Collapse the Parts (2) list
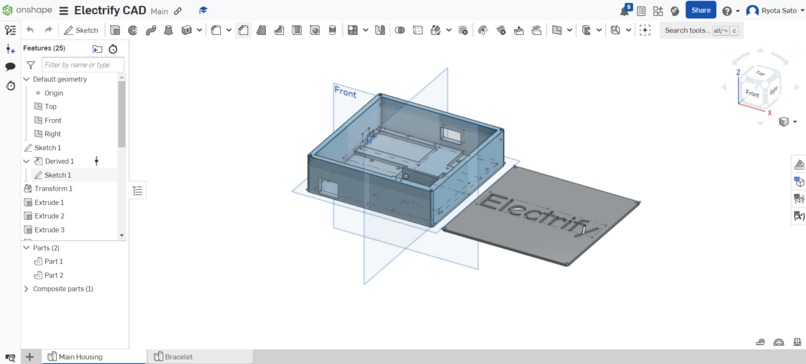The width and height of the screenshot is (806, 364). tap(27, 248)
